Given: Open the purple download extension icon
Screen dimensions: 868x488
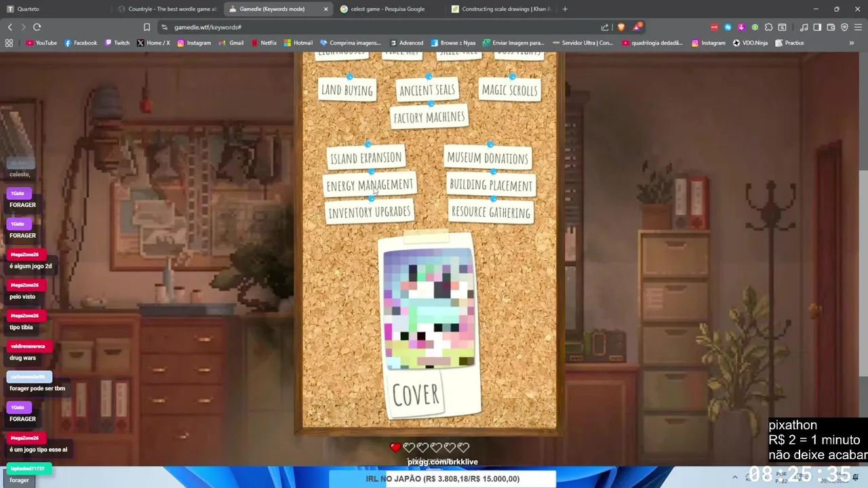Looking at the screenshot, I should pyautogui.click(x=741, y=27).
